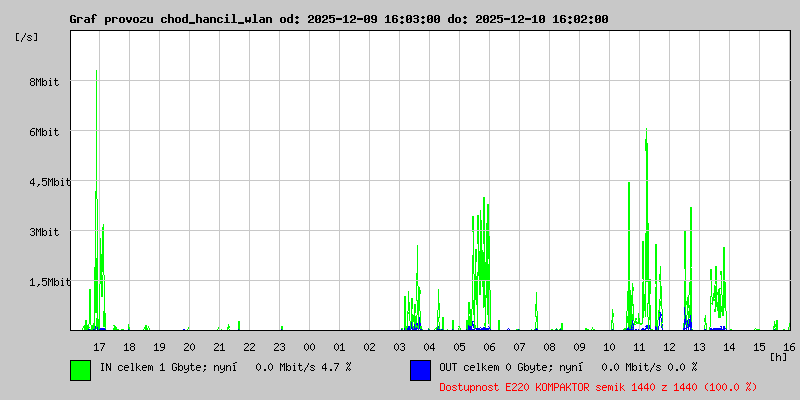
Task: Click the '06' hour label on x-axis
Action: click(x=489, y=347)
